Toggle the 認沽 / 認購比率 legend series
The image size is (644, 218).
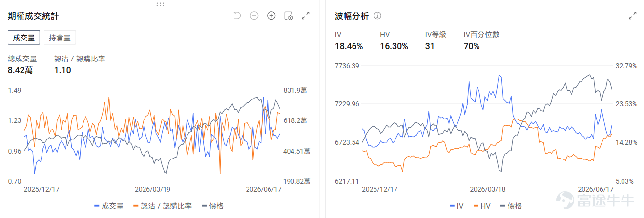(x=162, y=206)
